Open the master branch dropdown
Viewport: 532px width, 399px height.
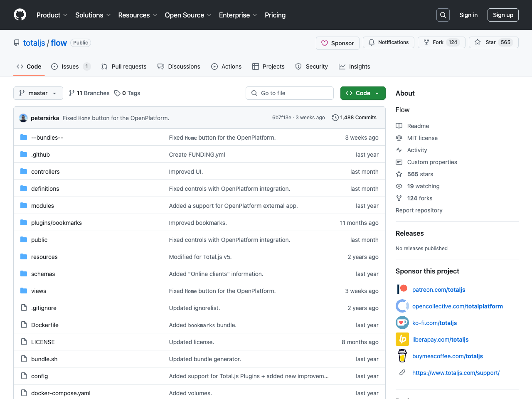point(38,93)
